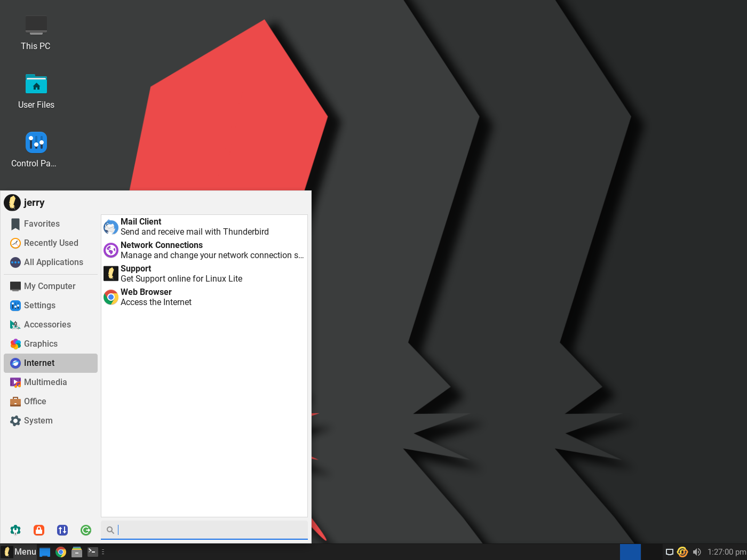Select Recently Used in the menu
Image resolution: width=747 pixels, height=560 pixels.
(51, 243)
